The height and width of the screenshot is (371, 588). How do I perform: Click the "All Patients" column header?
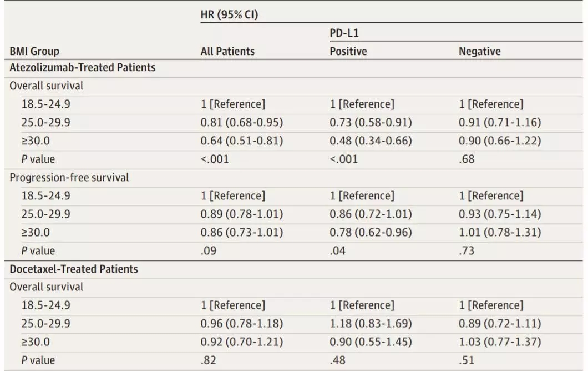click(227, 51)
